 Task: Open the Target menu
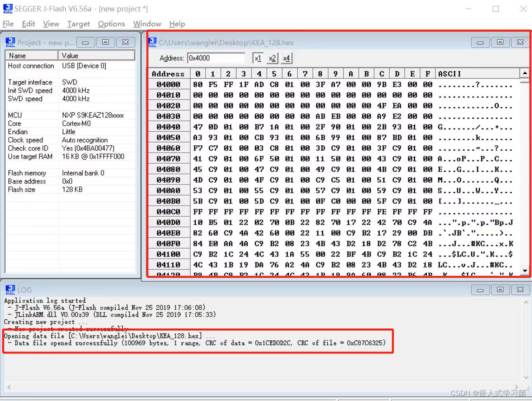click(78, 24)
